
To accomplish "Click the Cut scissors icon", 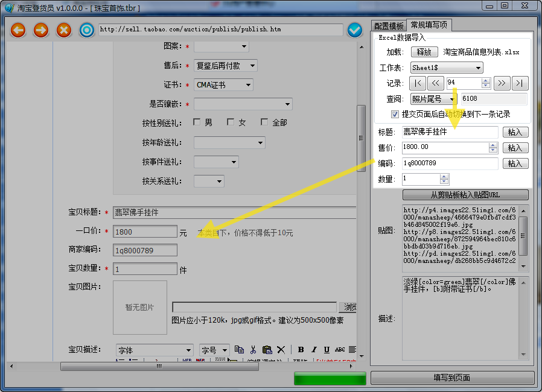I will pos(253,350).
